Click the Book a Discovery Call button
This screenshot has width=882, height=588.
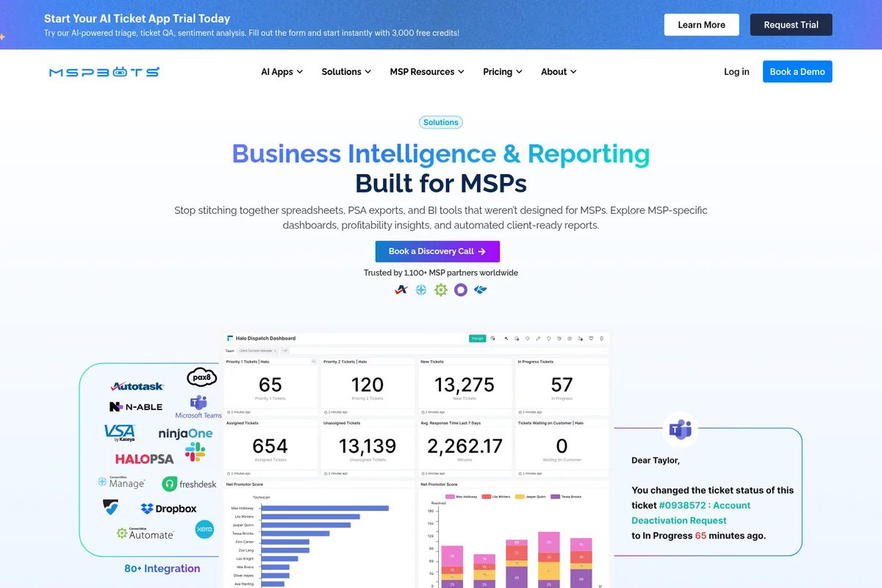click(x=437, y=251)
